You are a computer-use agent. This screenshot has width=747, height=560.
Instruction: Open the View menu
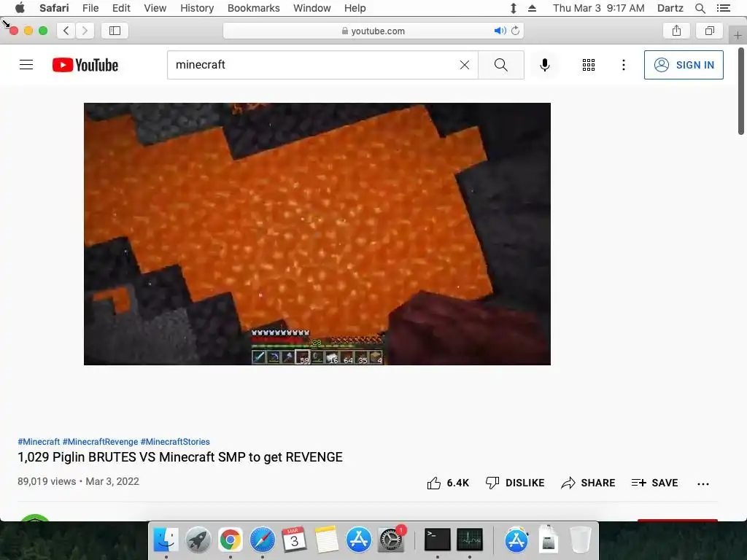[x=155, y=8]
